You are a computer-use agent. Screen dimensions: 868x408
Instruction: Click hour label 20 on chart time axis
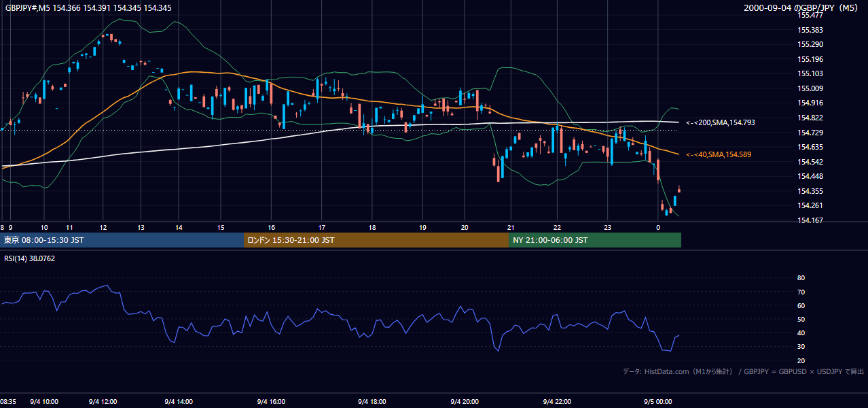[x=465, y=227]
